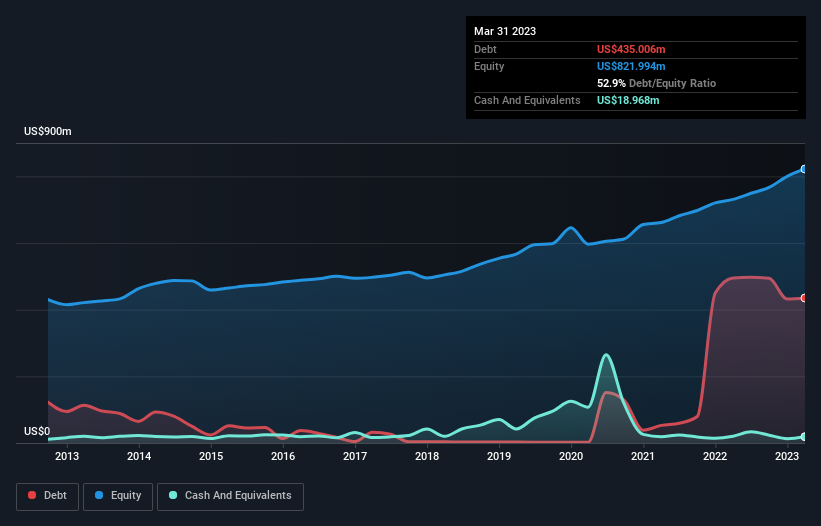Click the Mar 31 2023 tooltip date
The image size is (821, 526).
505,31
